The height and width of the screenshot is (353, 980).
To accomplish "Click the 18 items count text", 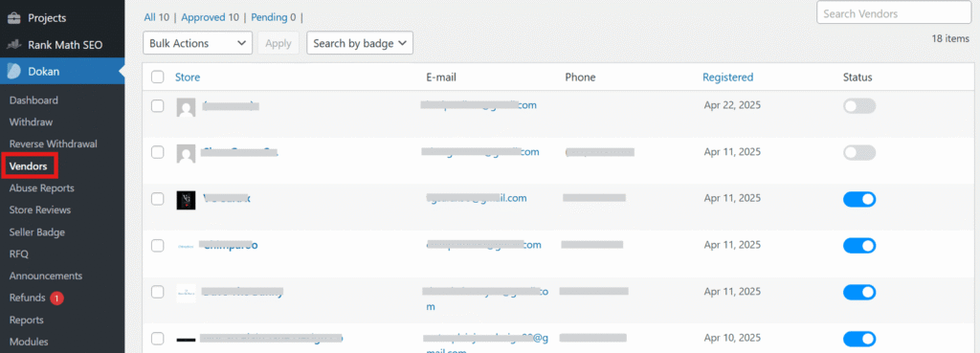I will click(950, 38).
